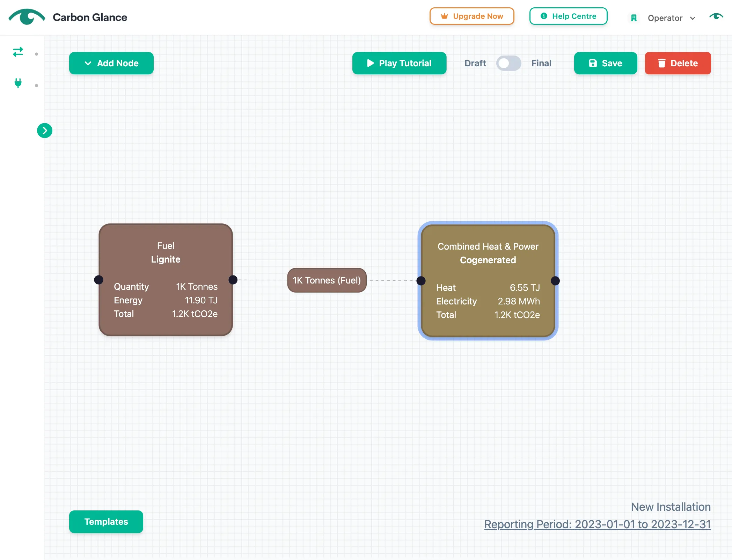Screen dimensions: 732x560
Task: Open the swap arrows sidebar icon
Action: coord(18,52)
